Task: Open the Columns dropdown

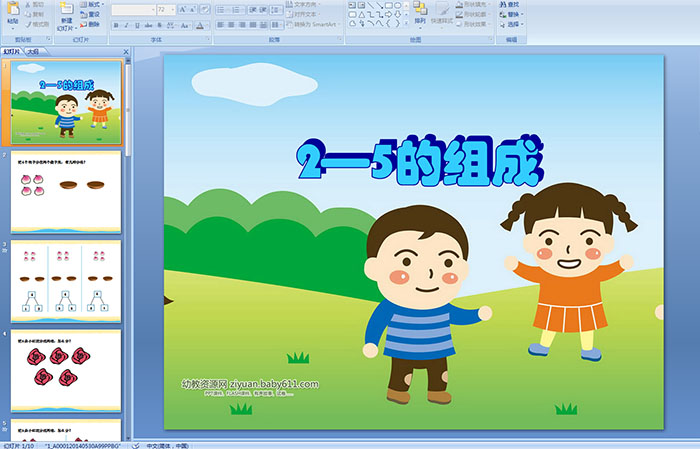Action: (x=276, y=25)
